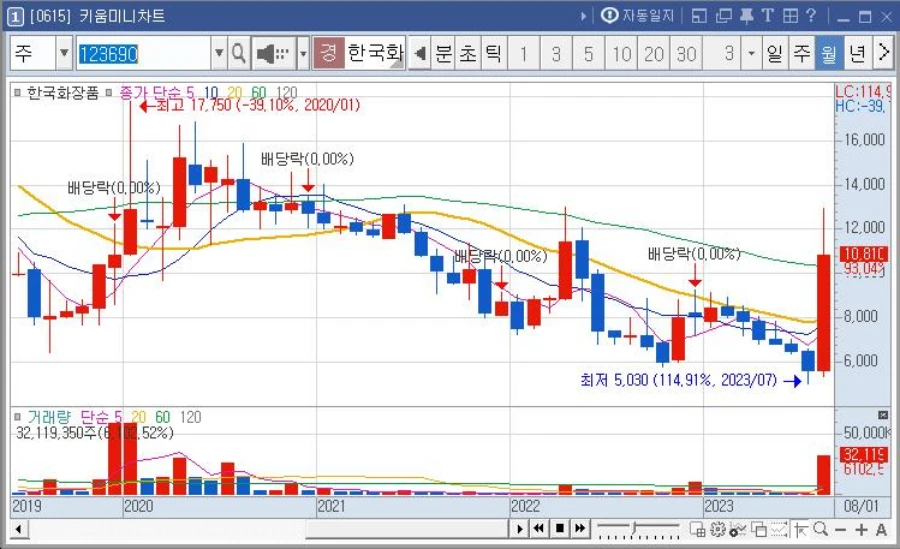The width and height of the screenshot is (900, 549).
Task: Click the 2023 배당락 marker label
Action: [694, 254]
